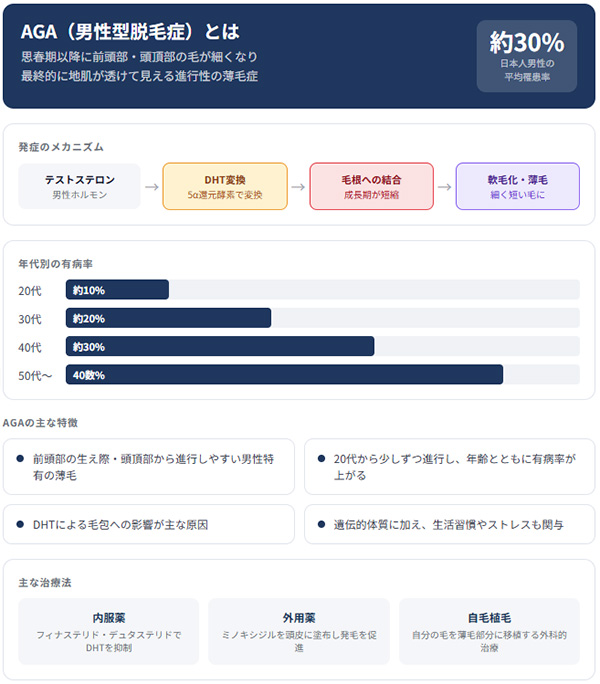Click the bullet dot beside 前頭部の生え際 feature
The height and width of the screenshot is (684, 600).
tap(20, 458)
